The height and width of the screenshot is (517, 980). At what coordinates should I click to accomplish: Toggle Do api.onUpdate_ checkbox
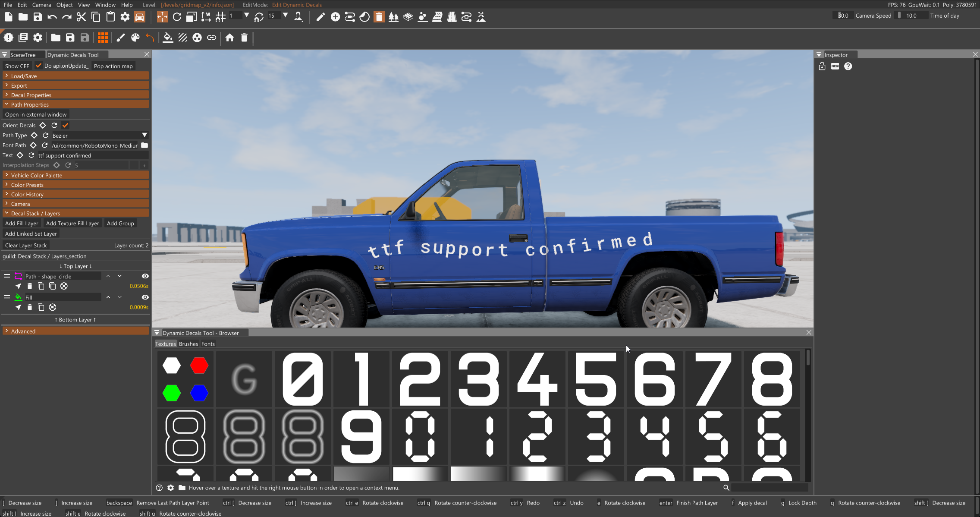[38, 66]
